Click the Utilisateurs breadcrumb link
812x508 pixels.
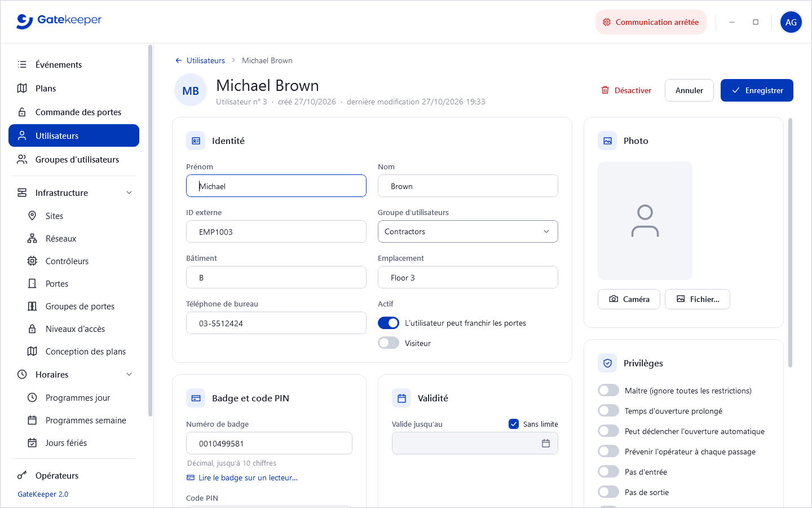pos(206,60)
